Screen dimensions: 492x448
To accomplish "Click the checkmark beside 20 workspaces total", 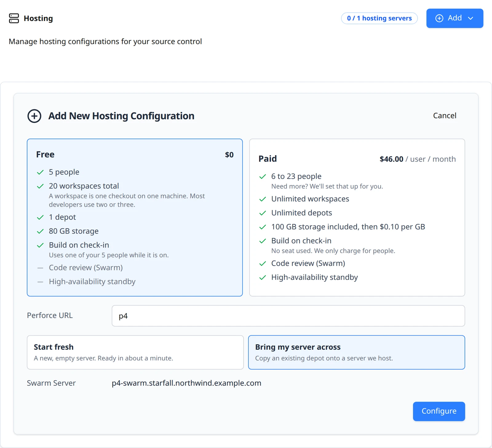I will click(40, 186).
